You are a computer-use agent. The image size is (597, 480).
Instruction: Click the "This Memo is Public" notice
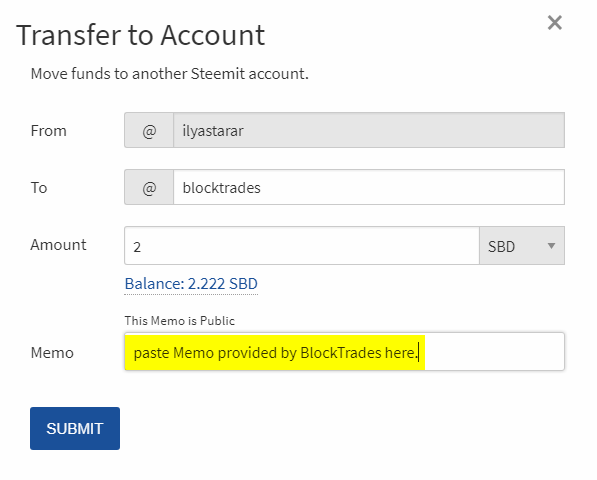180,321
